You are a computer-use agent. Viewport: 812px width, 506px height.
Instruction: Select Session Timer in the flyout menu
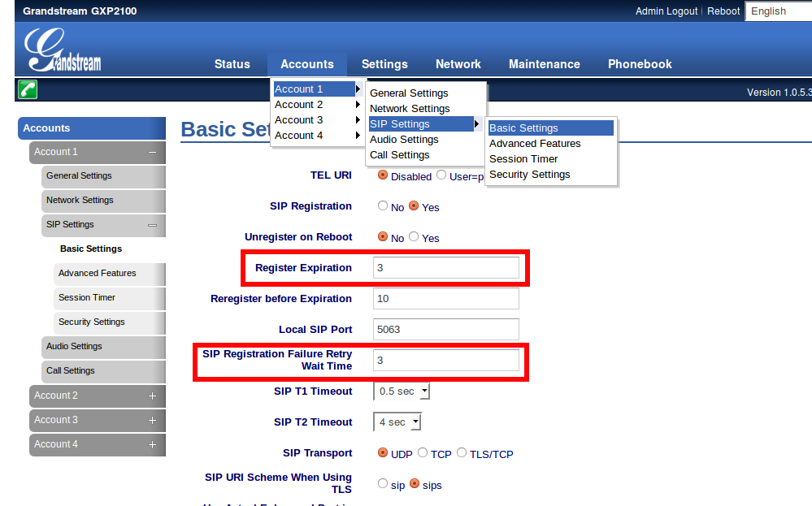[551, 159]
